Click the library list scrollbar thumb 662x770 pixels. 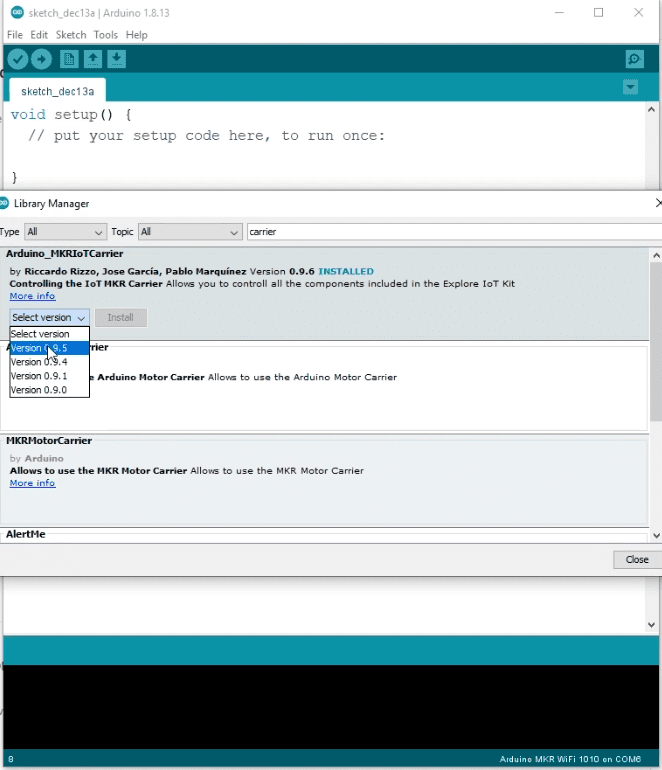[656, 341]
